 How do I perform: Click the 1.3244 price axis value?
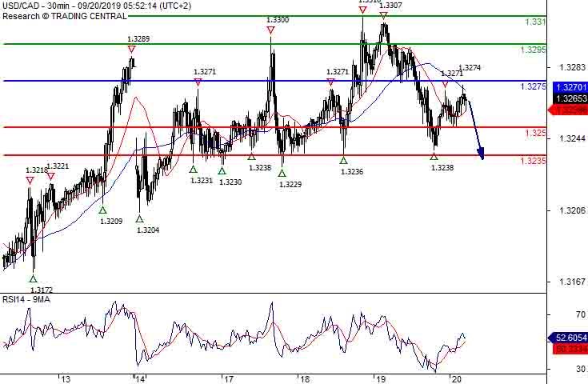click(x=572, y=138)
